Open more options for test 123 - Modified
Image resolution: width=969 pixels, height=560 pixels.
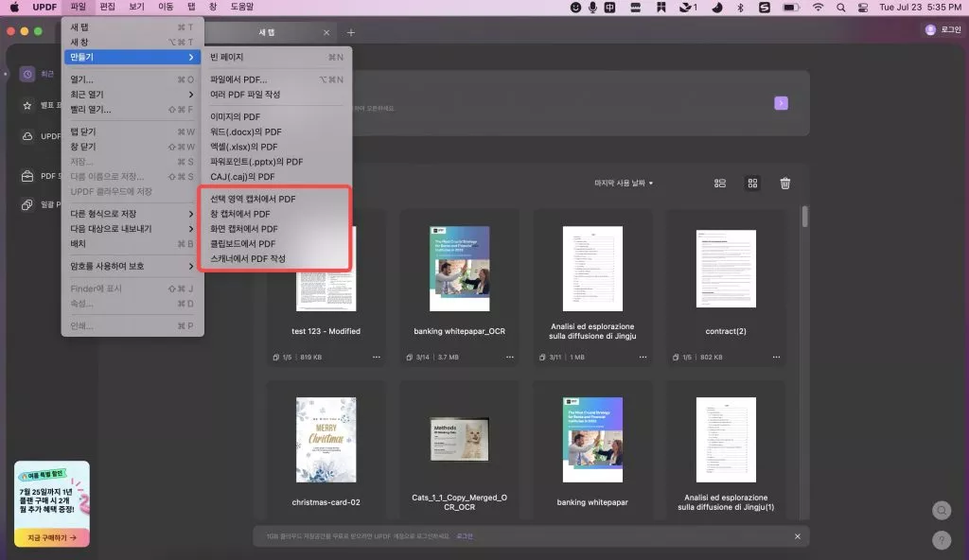[377, 358]
